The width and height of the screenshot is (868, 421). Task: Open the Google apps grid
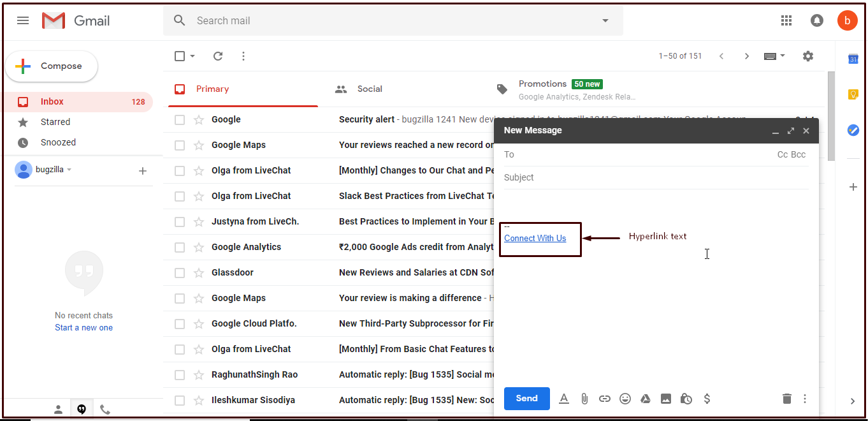pyautogui.click(x=786, y=20)
